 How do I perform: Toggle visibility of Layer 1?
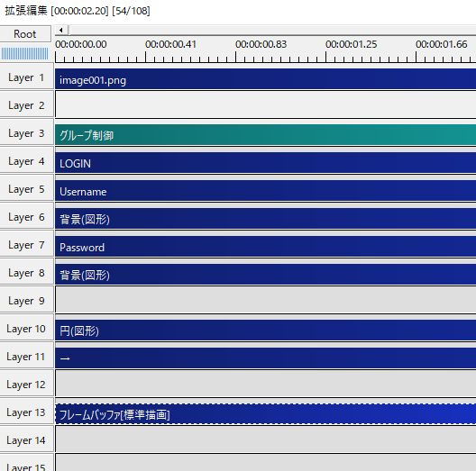pyautogui.click(x=26, y=77)
